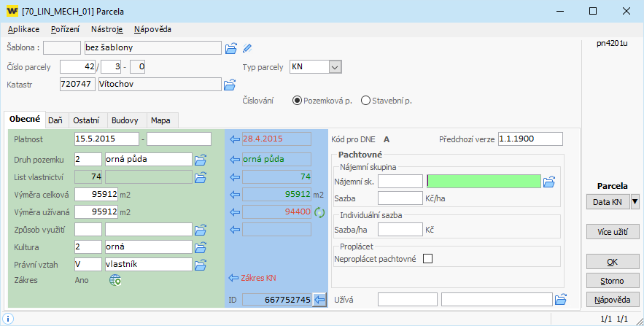The height and width of the screenshot is (326, 644).
Task: Open Nájemní skupina folder lookup icon
Action: tap(549, 182)
